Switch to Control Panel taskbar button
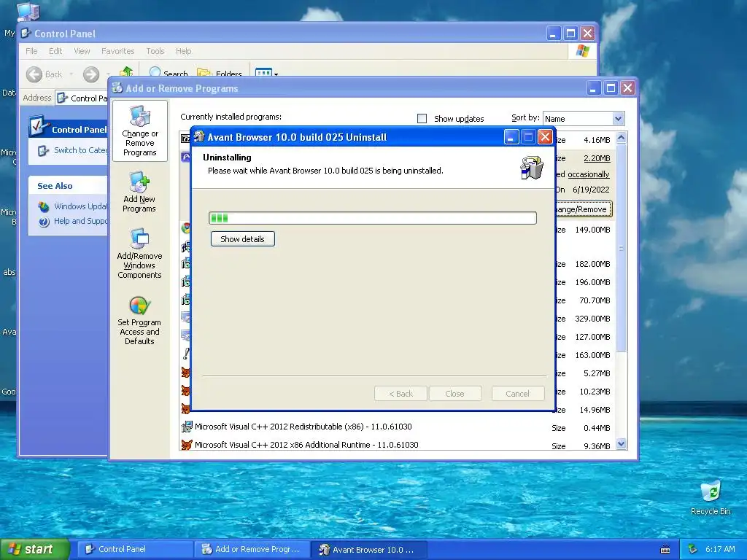Viewport: 747px width, 560px height. click(135, 549)
